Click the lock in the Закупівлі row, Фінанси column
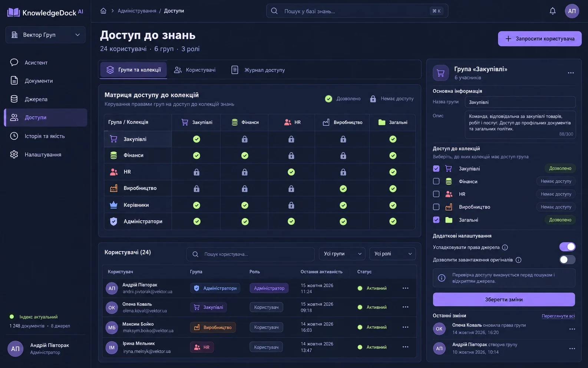 [245, 139]
